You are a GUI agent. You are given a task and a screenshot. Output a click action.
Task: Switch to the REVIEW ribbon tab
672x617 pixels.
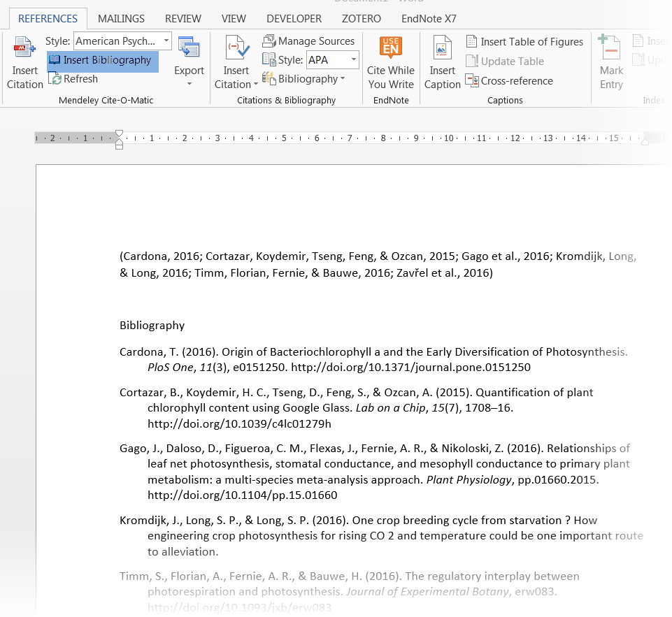click(x=183, y=19)
